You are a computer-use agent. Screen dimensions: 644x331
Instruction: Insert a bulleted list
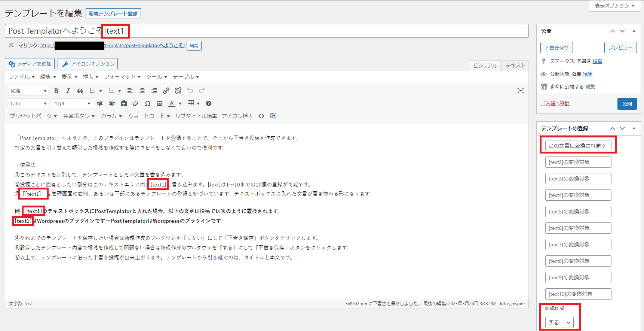pyautogui.click(x=92, y=91)
